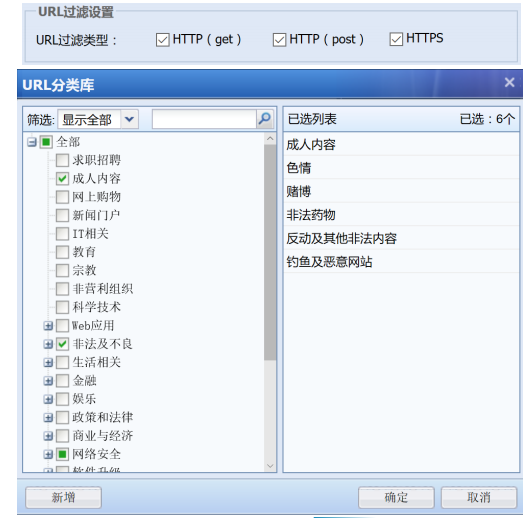Expand the Web应用 node

[x=48, y=326]
